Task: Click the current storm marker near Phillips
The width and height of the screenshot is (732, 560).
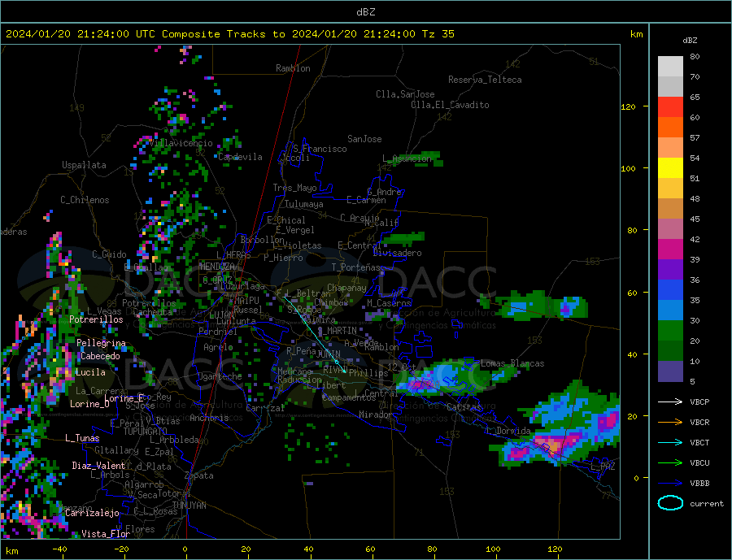Action: (x=337, y=362)
